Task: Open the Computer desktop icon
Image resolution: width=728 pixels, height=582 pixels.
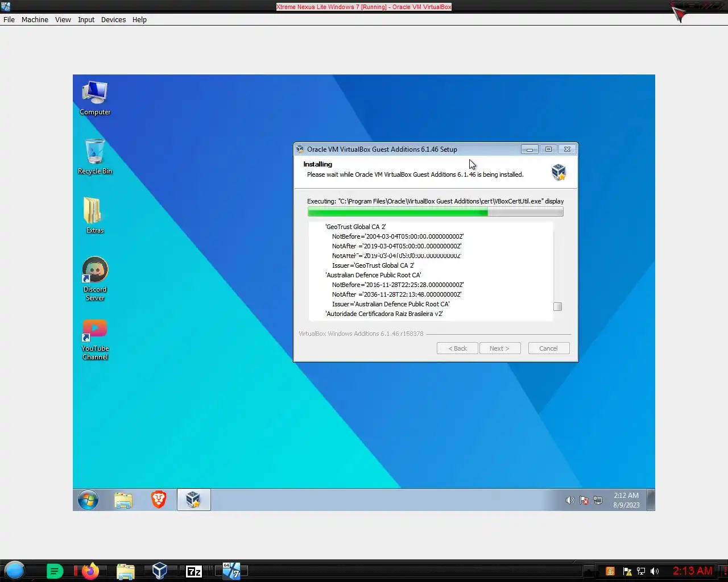Action: (95, 98)
